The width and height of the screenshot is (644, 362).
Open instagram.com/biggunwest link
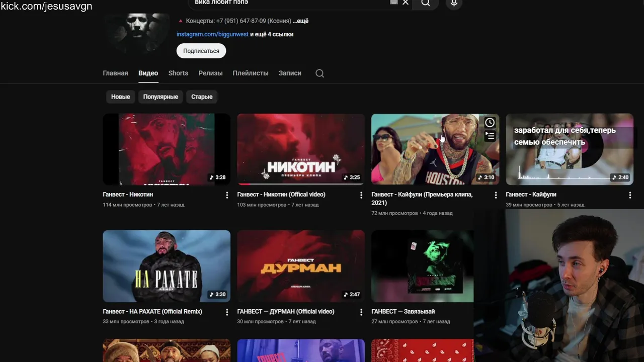[212, 34]
